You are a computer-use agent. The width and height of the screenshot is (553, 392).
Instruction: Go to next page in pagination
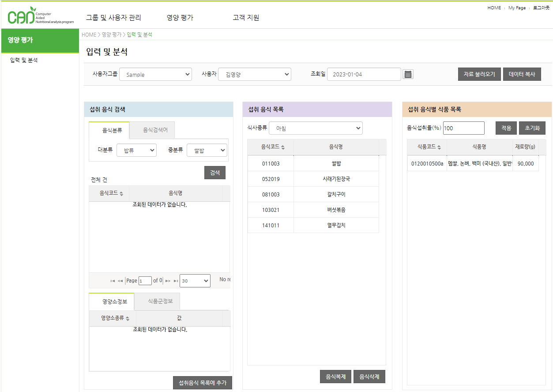coord(168,281)
